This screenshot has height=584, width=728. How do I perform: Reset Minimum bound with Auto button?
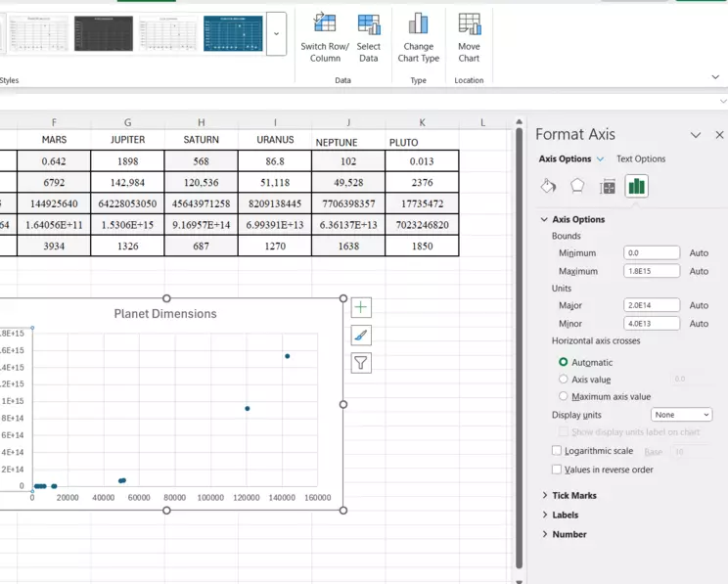[699, 253]
